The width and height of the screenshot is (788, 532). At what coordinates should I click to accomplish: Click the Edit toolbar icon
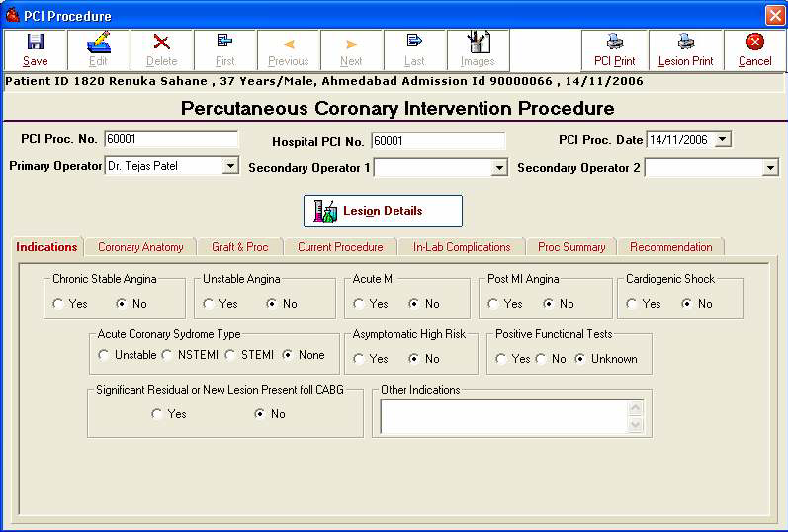pos(99,43)
